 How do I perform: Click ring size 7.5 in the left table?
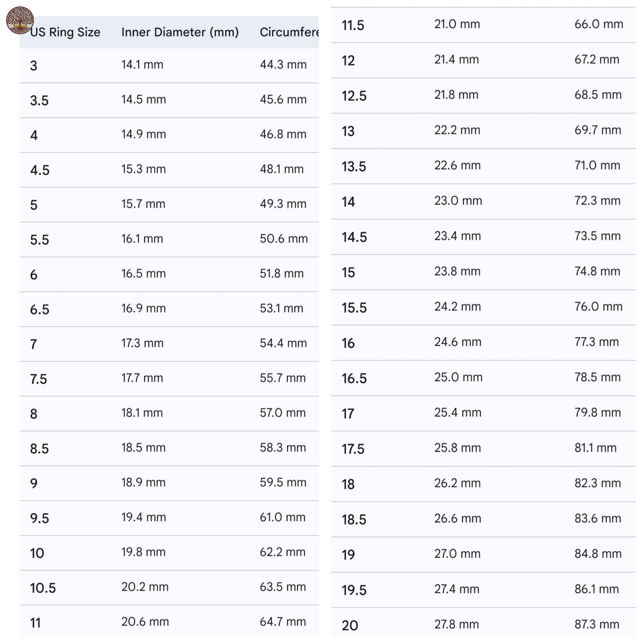[38, 379]
